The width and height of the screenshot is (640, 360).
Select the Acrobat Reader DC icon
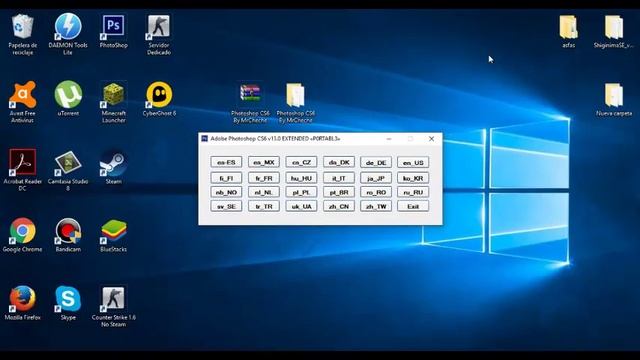(x=22, y=170)
